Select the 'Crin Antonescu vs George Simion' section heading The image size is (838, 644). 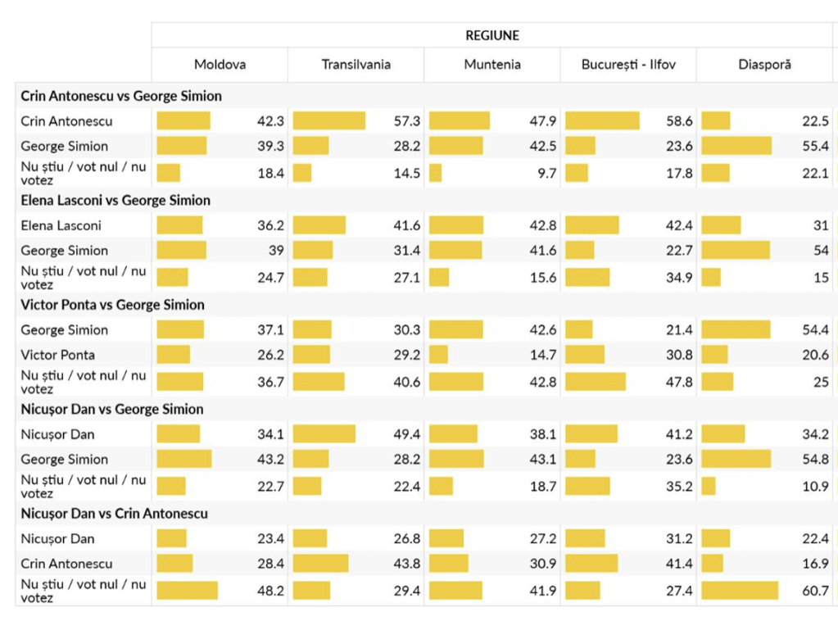[x=121, y=96]
